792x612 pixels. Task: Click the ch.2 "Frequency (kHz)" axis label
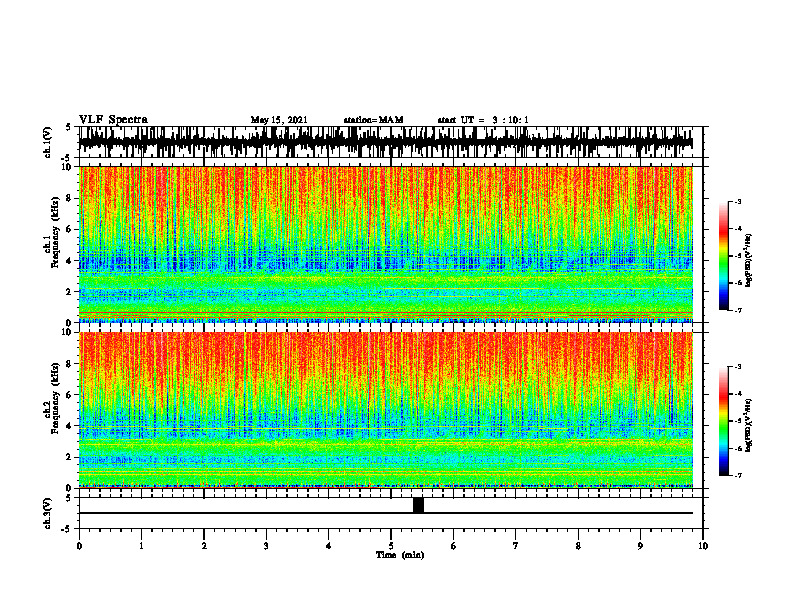coord(55,398)
